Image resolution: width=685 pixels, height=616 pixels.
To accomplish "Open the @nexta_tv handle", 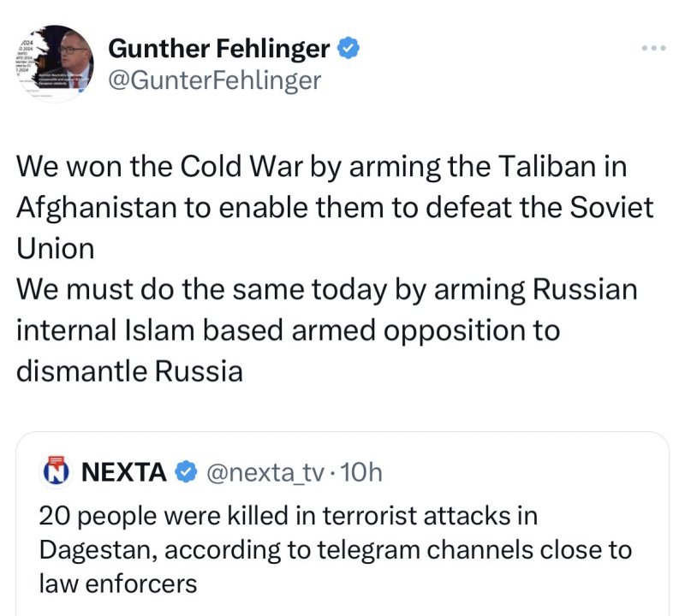I will 265,471.
